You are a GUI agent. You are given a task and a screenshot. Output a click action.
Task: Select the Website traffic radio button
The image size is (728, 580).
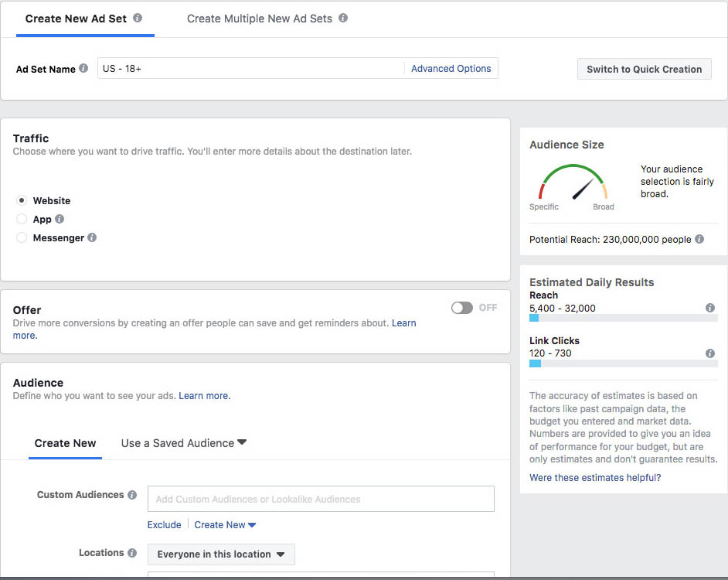(22, 201)
